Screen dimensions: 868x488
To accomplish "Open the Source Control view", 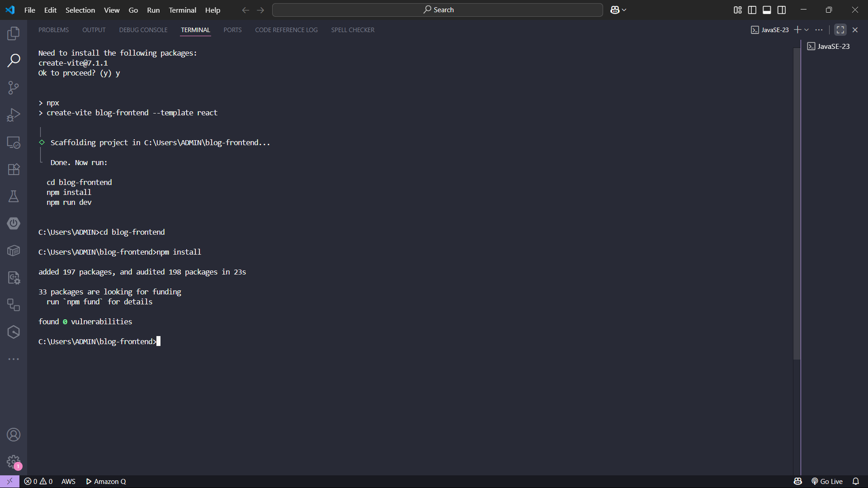I will [x=14, y=88].
